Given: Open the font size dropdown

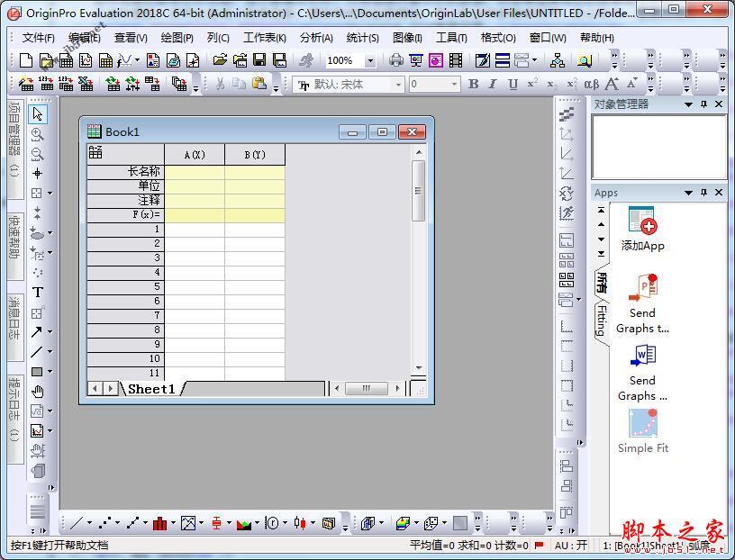Looking at the screenshot, I should pos(454,85).
